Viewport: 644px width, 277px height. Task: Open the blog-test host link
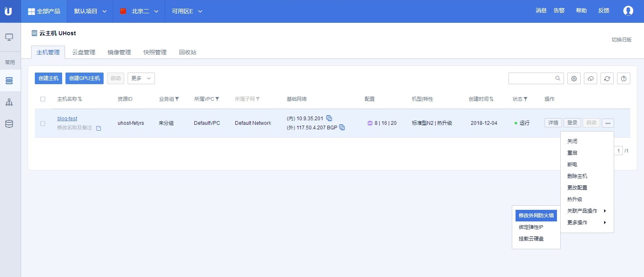67,119
